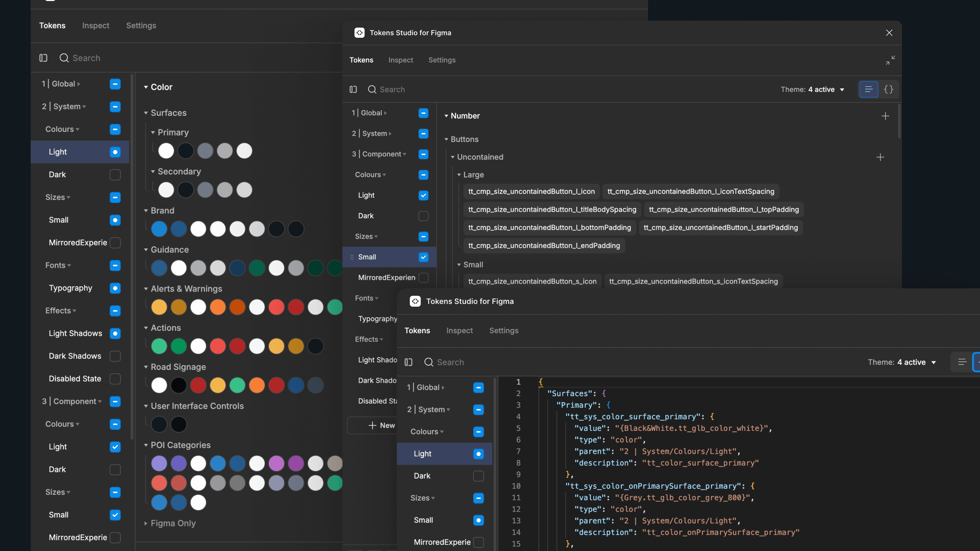980x551 pixels.
Task: Open Settings tab in front window
Action: pyautogui.click(x=504, y=330)
